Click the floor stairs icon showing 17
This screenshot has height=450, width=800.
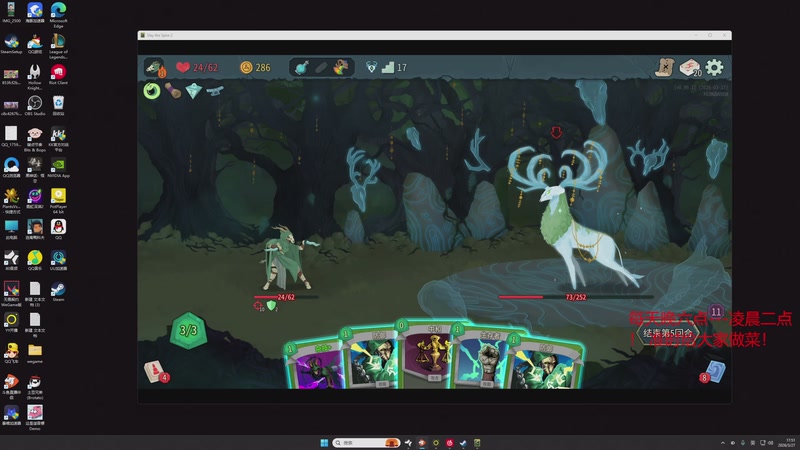(x=388, y=67)
